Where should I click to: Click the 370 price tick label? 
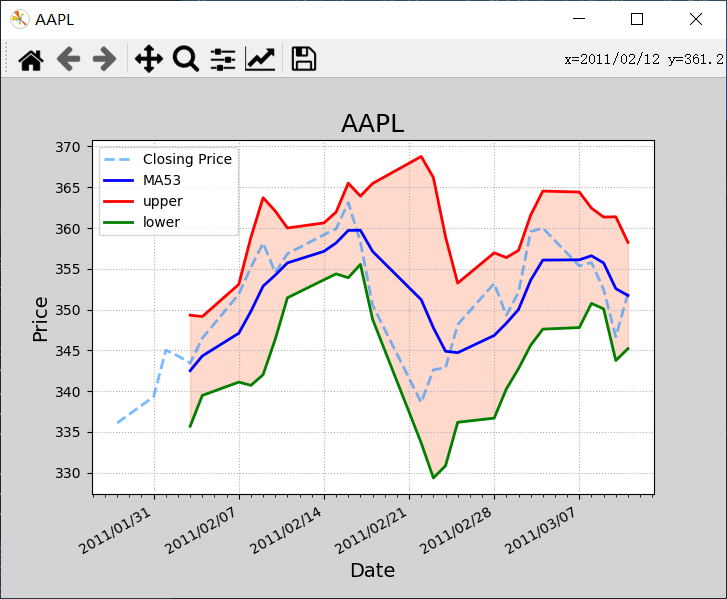pos(68,147)
